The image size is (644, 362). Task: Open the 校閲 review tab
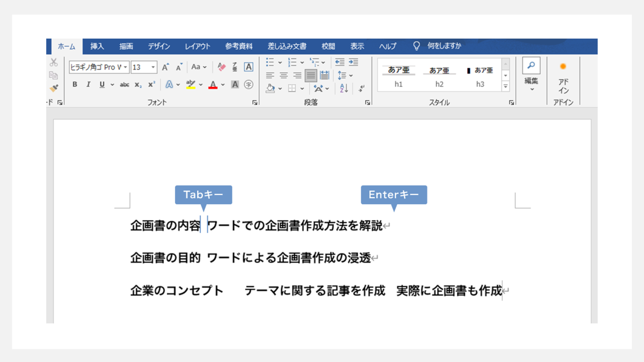[x=329, y=46]
